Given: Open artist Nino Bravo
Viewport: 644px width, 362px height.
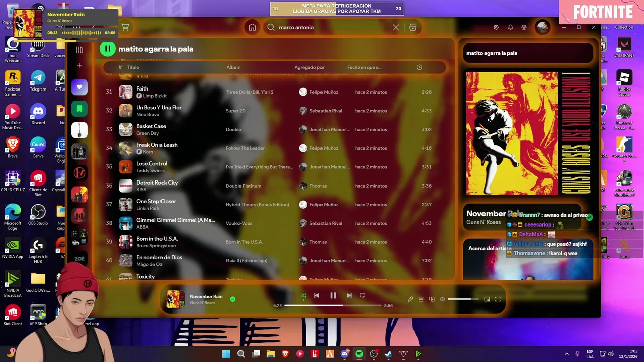Looking at the screenshot, I should (x=148, y=114).
